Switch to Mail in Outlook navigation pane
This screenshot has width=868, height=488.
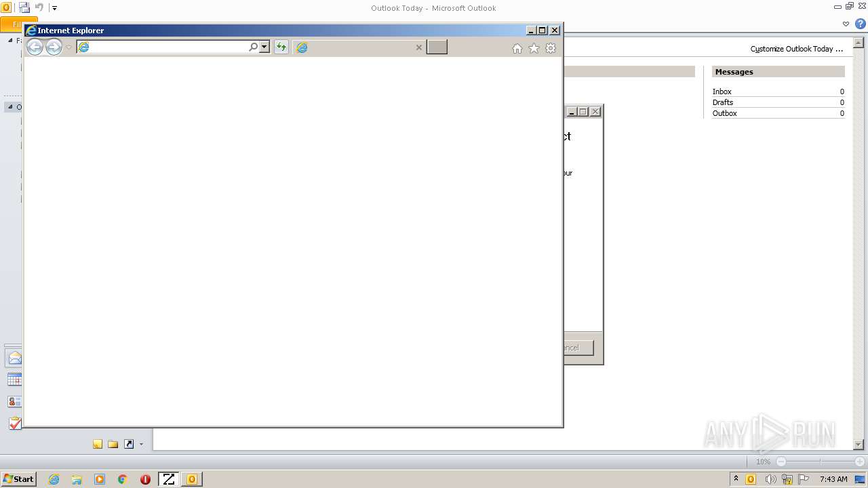click(14, 358)
